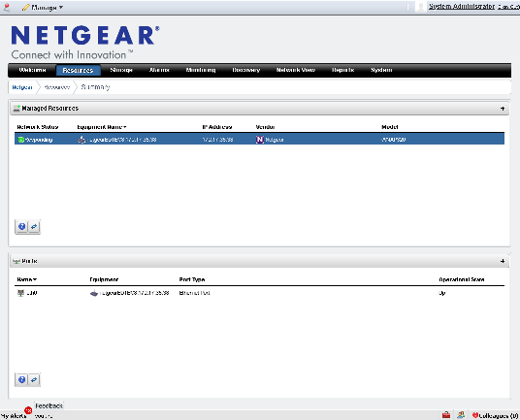Click the red alert count badge
The height and width of the screenshot is (420, 520).
pyautogui.click(x=28, y=410)
